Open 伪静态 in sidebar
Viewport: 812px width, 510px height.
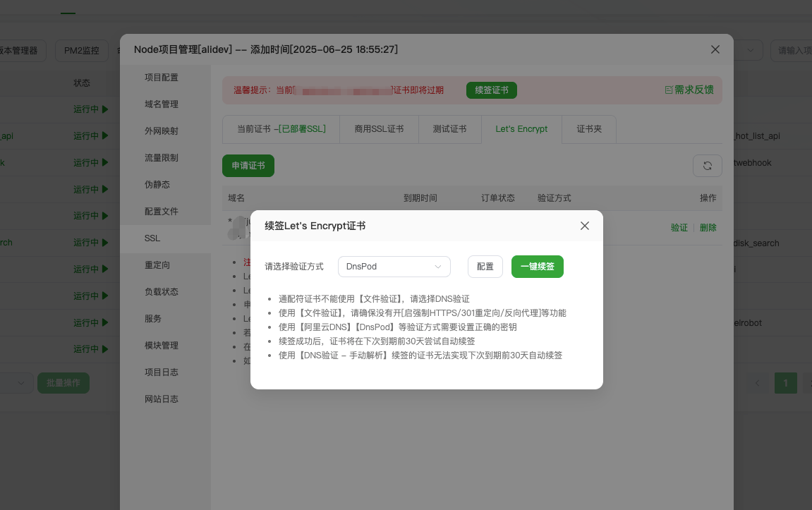point(157,184)
